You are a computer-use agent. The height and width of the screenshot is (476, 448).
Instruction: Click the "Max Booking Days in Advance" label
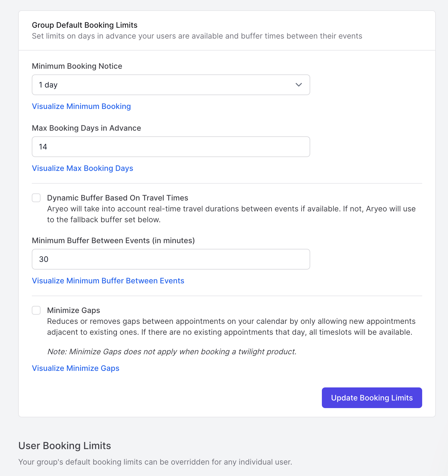coord(86,128)
